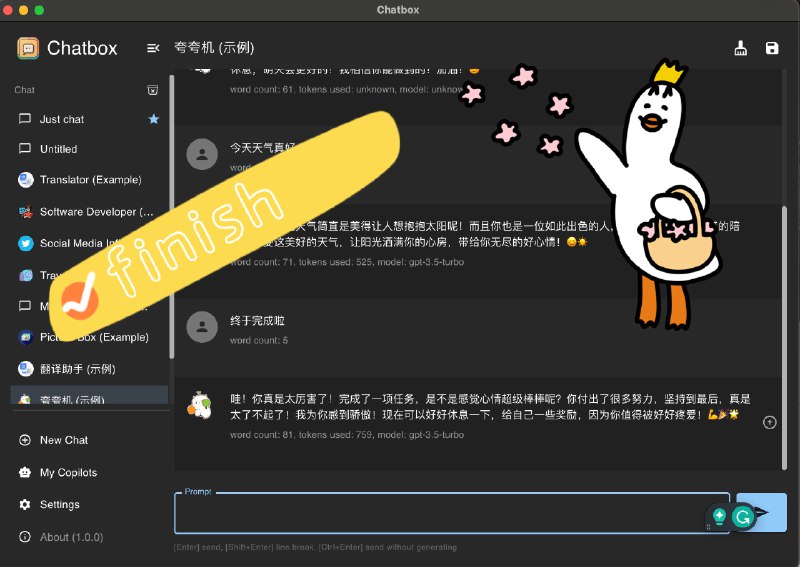The height and width of the screenshot is (567, 800).
Task: Open About (1.0.0)
Action: tap(89, 537)
